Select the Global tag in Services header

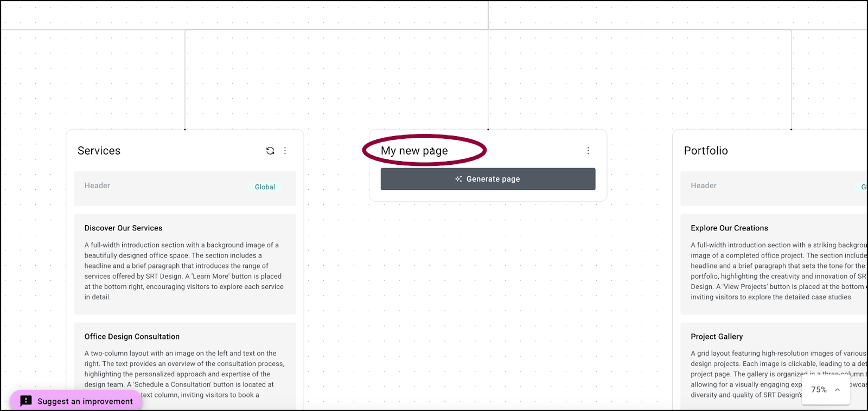[x=265, y=187]
